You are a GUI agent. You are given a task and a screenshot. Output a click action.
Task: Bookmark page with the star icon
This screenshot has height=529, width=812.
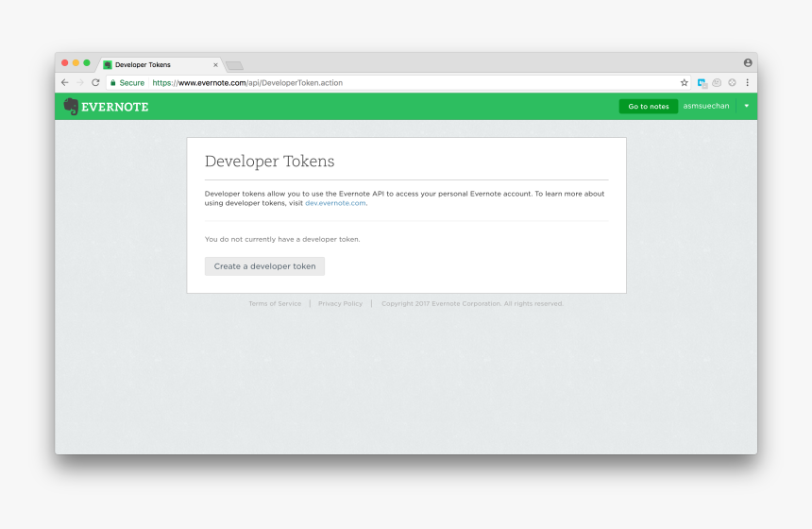pyautogui.click(x=685, y=82)
